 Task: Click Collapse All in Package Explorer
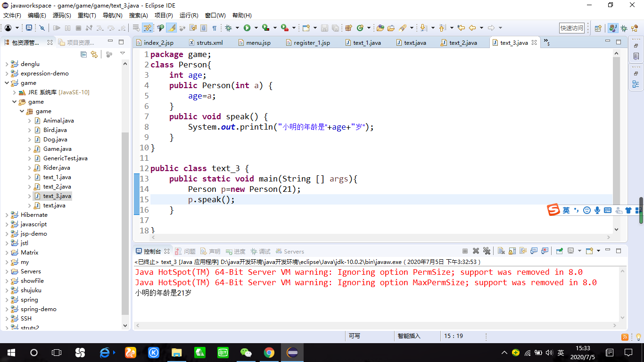(83, 54)
